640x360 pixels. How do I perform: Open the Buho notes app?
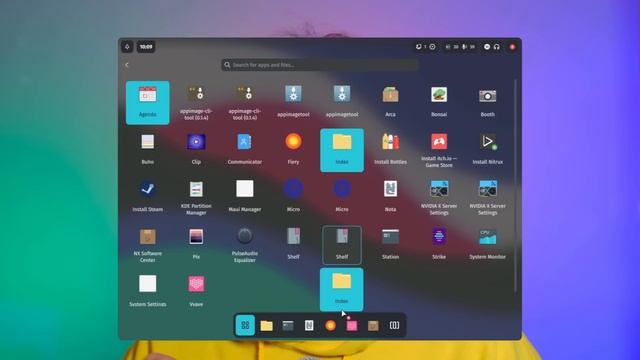coord(147,150)
